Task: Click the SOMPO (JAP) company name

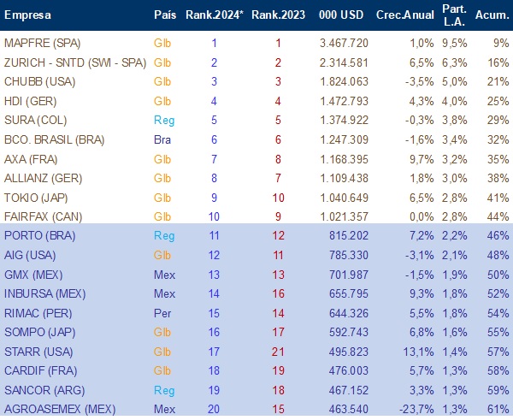Action: click(x=39, y=332)
